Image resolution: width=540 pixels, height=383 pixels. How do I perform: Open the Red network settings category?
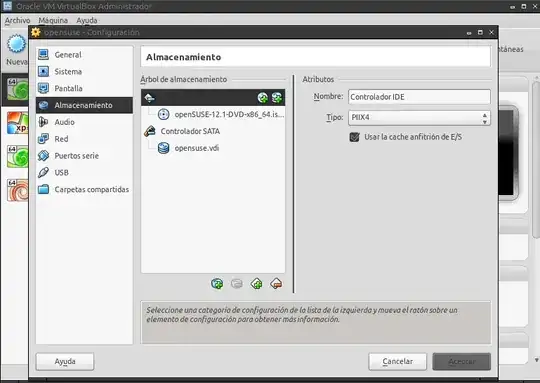84,139
